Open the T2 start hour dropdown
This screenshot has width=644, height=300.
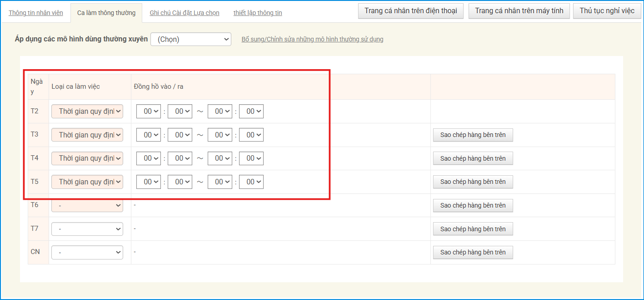point(149,112)
